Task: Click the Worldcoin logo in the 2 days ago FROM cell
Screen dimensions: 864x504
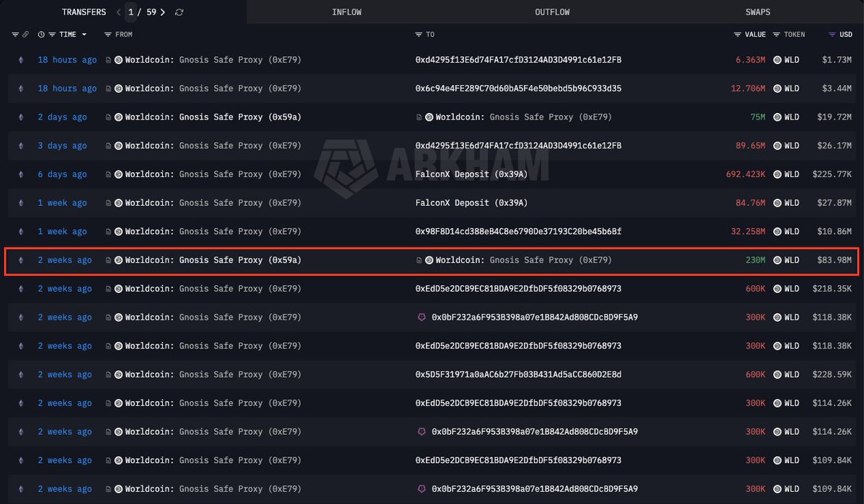Action: coord(118,117)
